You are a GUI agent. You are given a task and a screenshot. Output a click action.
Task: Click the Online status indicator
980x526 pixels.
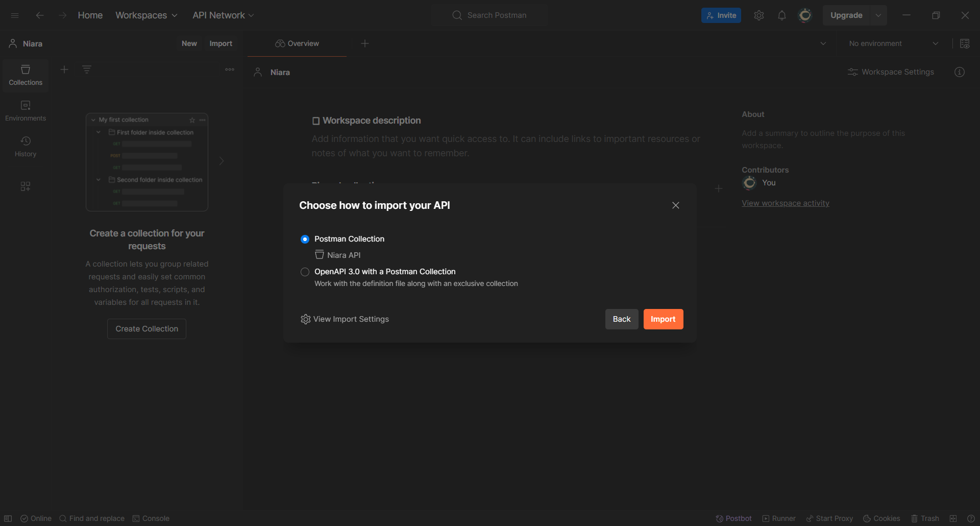(x=36, y=518)
